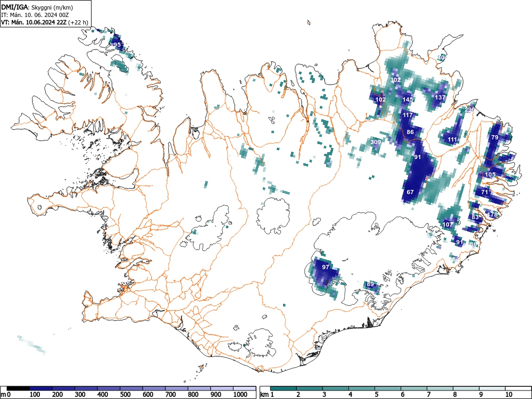
Task: Click the DMI/IGA Skyggni (m/km) title
Action: [37, 7]
